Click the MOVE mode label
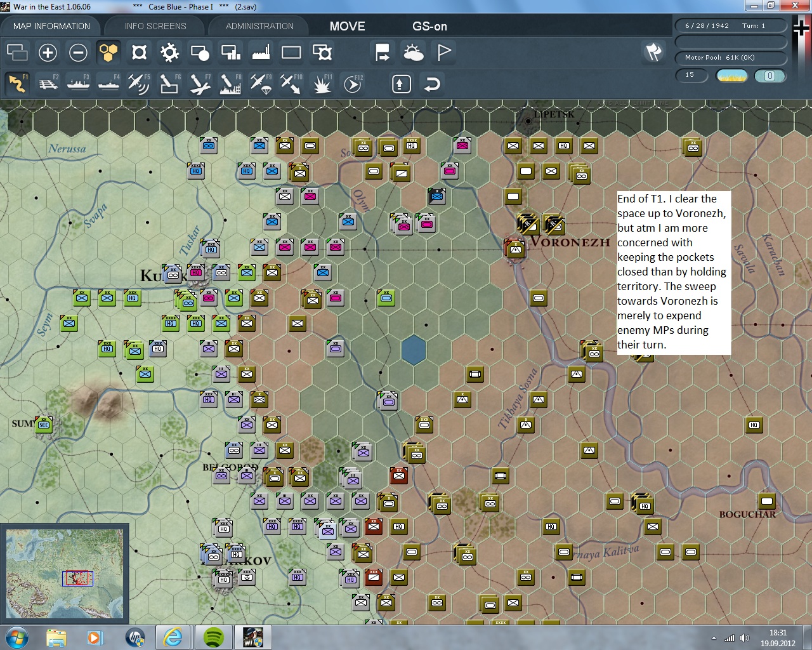The width and height of the screenshot is (812, 650). point(348,26)
